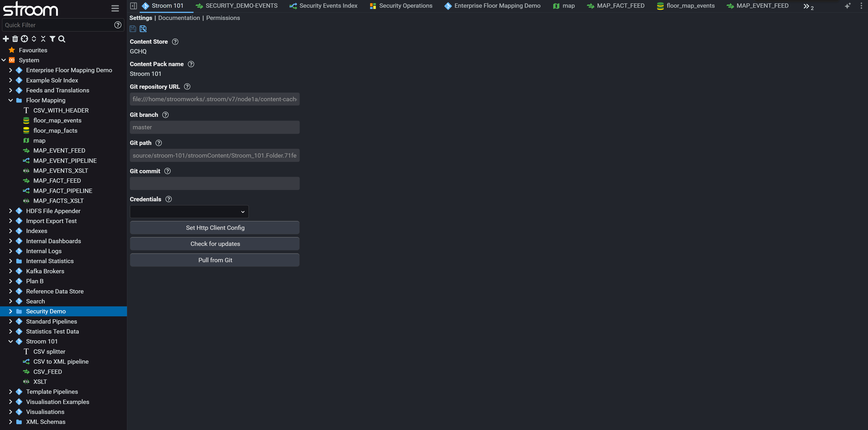This screenshot has height=430, width=868.
Task: Select MAP_EVENT_PIPELINE in tree
Action: click(65, 161)
